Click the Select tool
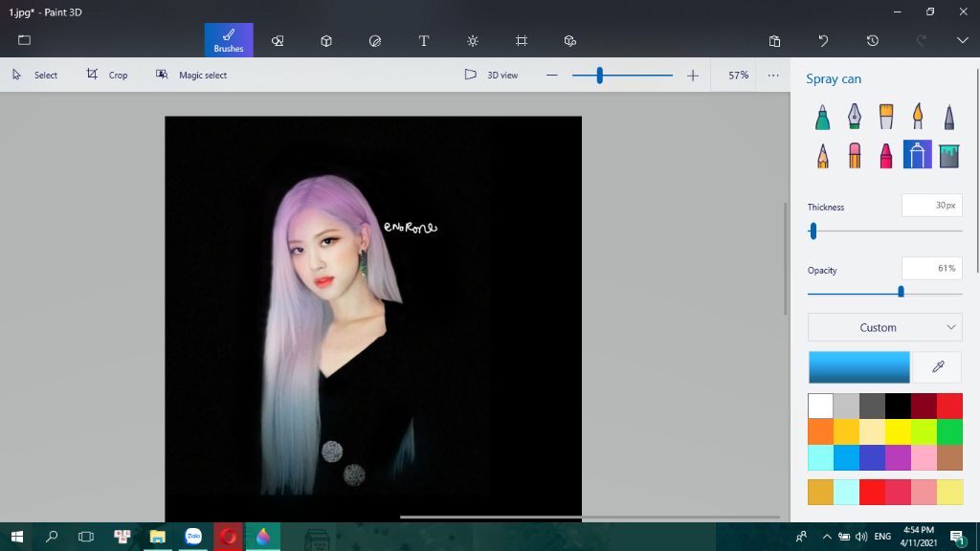Viewport: 980px width, 551px height. coord(35,75)
